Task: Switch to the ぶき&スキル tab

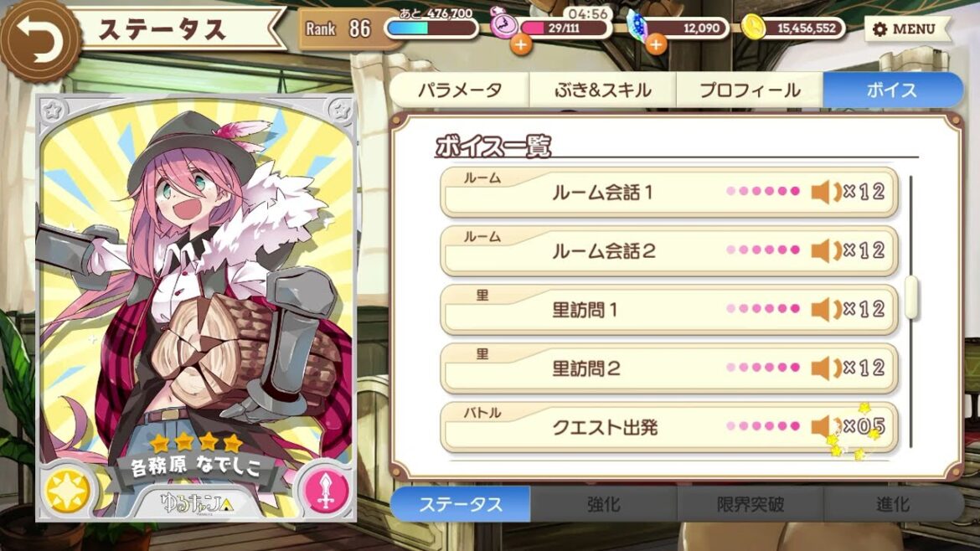Action: 602,90
